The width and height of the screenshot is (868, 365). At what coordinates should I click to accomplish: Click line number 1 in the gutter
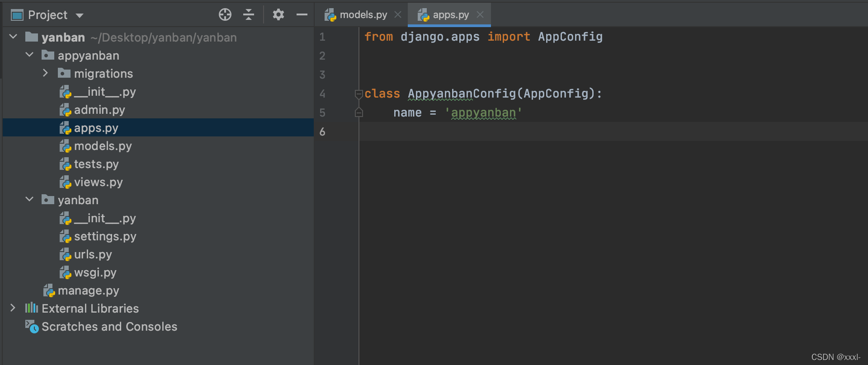(x=322, y=37)
